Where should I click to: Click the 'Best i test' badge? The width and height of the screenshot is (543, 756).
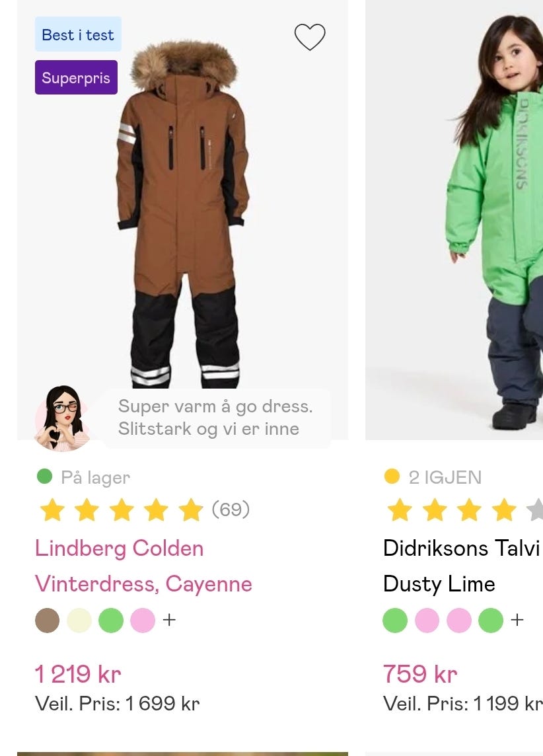tap(78, 34)
